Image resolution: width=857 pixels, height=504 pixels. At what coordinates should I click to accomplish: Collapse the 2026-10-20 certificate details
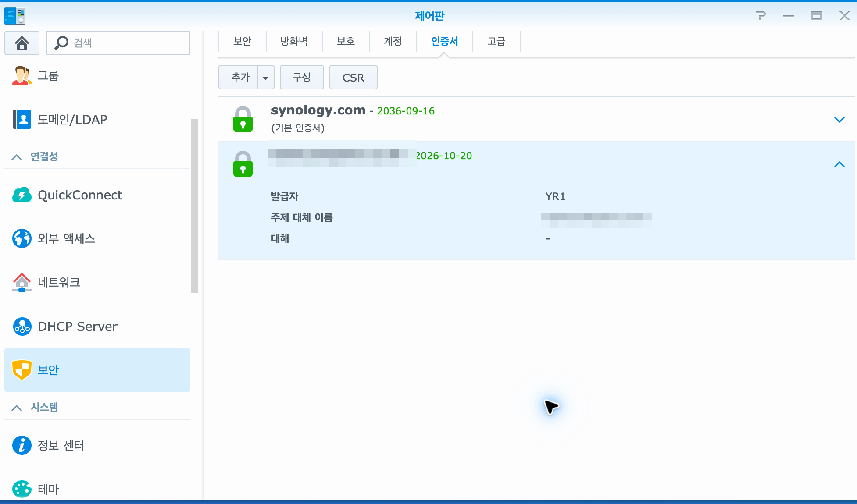coord(839,164)
